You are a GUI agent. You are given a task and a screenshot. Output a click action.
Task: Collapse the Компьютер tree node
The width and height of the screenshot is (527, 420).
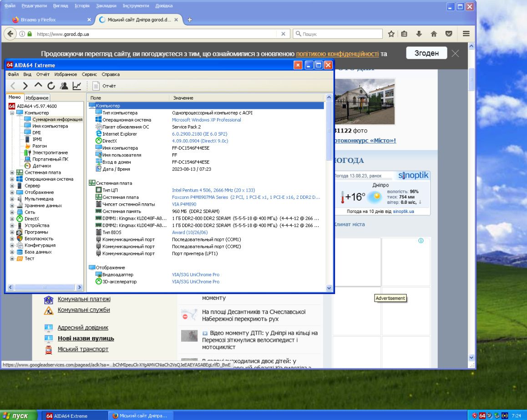(12, 113)
